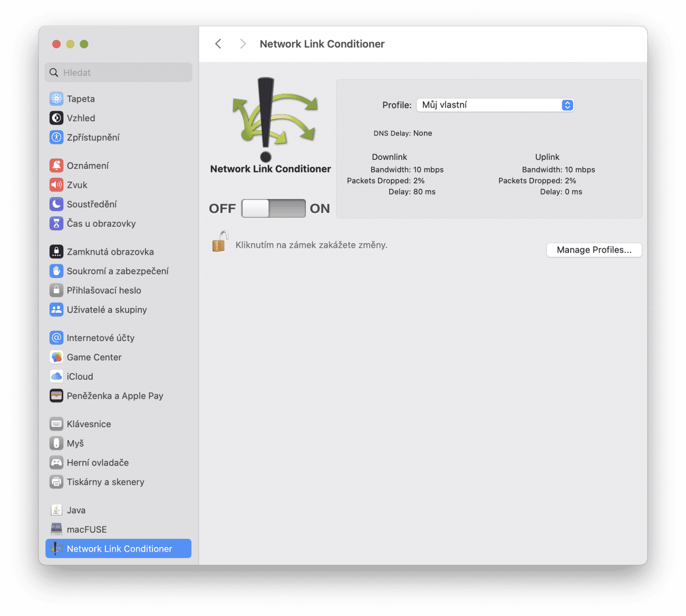Open Manage Profiles dialog
Screen dimensions: 686x616
click(594, 250)
